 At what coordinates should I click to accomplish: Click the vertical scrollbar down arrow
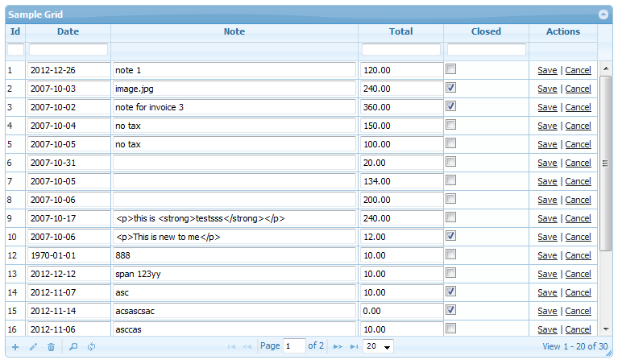click(x=606, y=329)
